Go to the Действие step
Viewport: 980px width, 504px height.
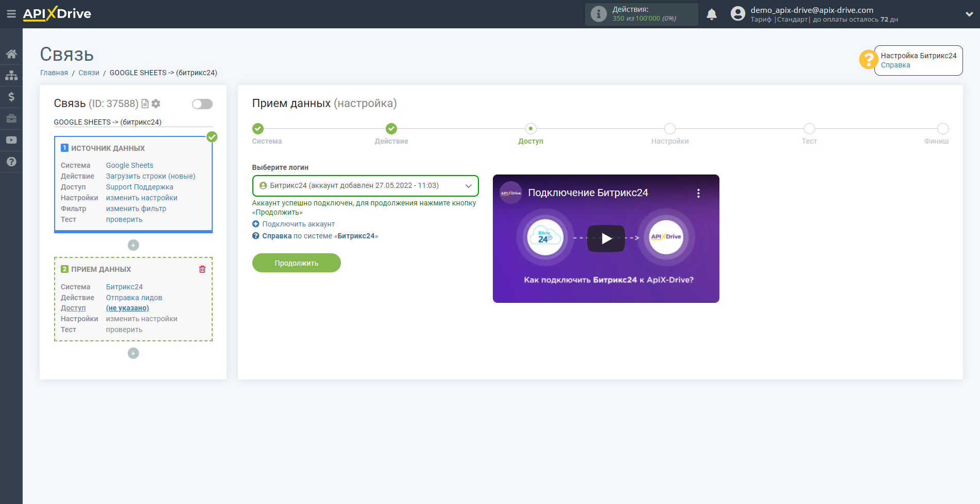point(391,129)
